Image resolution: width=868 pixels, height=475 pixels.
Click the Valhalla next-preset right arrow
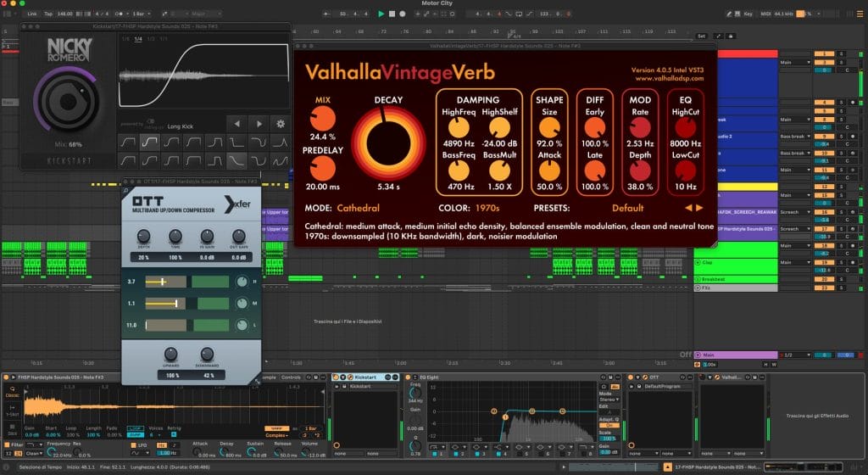[699, 208]
